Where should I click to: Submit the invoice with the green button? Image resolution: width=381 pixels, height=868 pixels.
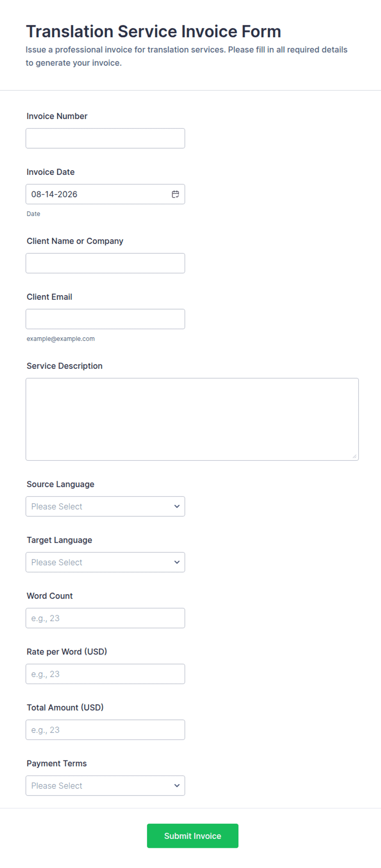point(193,836)
